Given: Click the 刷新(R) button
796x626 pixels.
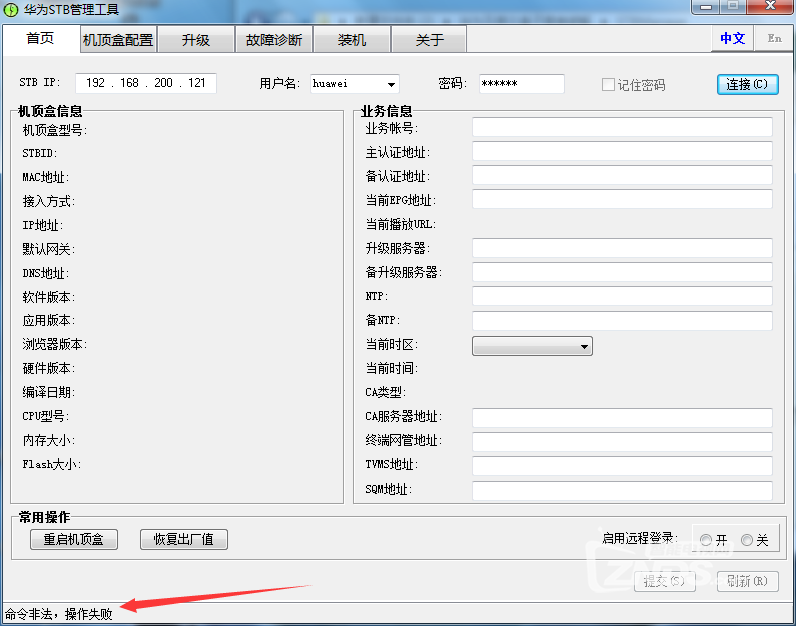Looking at the screenshot, I should [x=747, y=581].
